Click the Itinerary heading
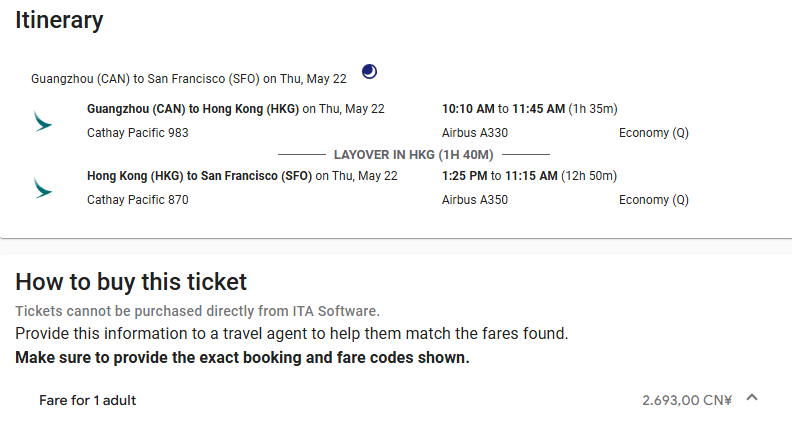 click(59, 20)
